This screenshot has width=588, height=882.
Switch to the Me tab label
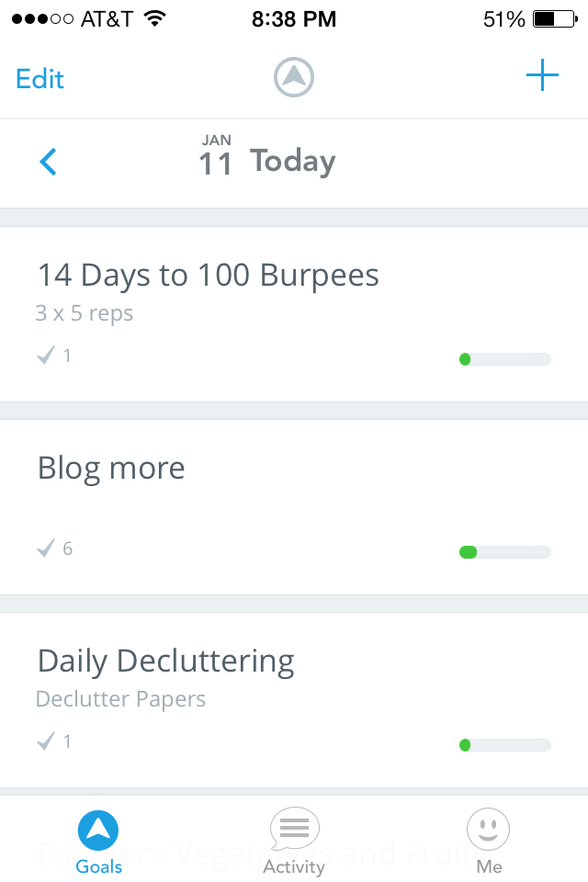point(489,866)
